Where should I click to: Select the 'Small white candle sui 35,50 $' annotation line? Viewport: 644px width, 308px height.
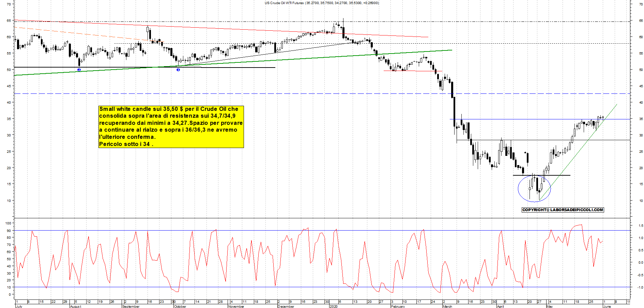[169, 109]
